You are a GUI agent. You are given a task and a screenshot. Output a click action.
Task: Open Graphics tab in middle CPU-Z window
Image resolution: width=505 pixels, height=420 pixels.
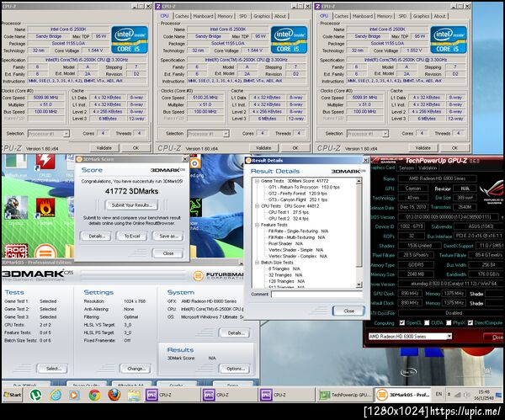(262, 16)
